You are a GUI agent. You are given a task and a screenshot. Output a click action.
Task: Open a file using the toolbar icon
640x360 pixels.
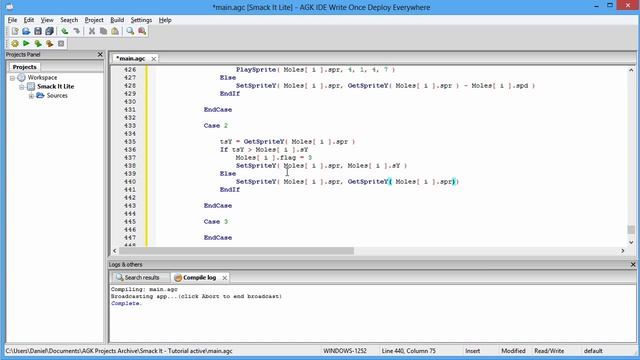pos(26,31)
